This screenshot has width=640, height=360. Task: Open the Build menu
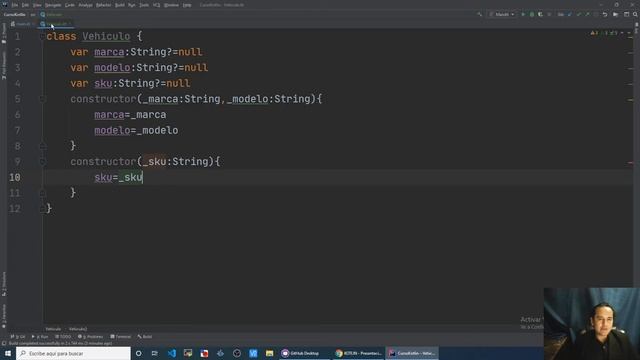pyautogui.click(x=120, y=5)
